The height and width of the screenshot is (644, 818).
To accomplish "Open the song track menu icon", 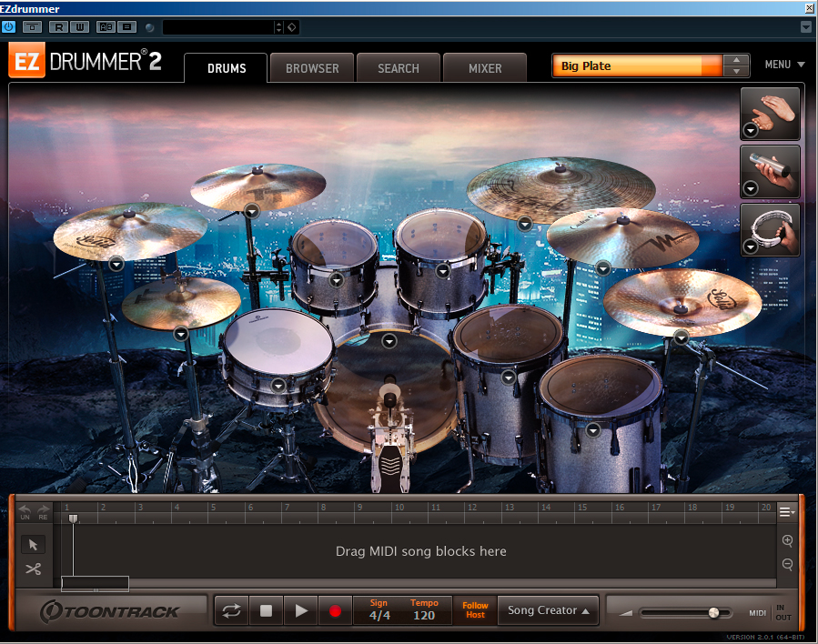I will [787, 512].
